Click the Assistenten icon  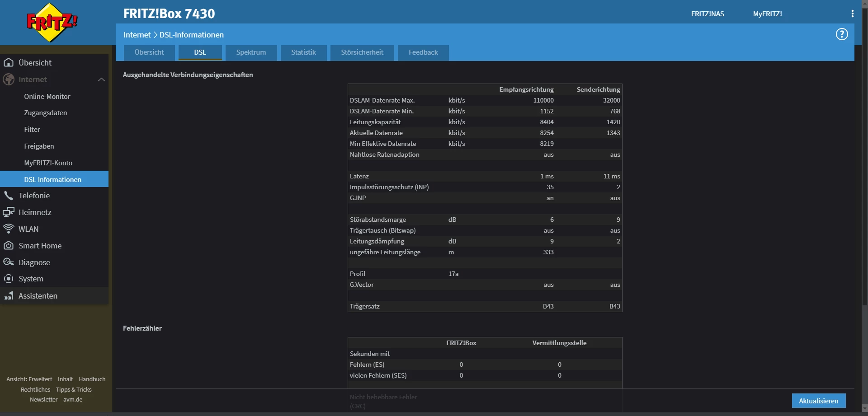click(x=9, y=296)
